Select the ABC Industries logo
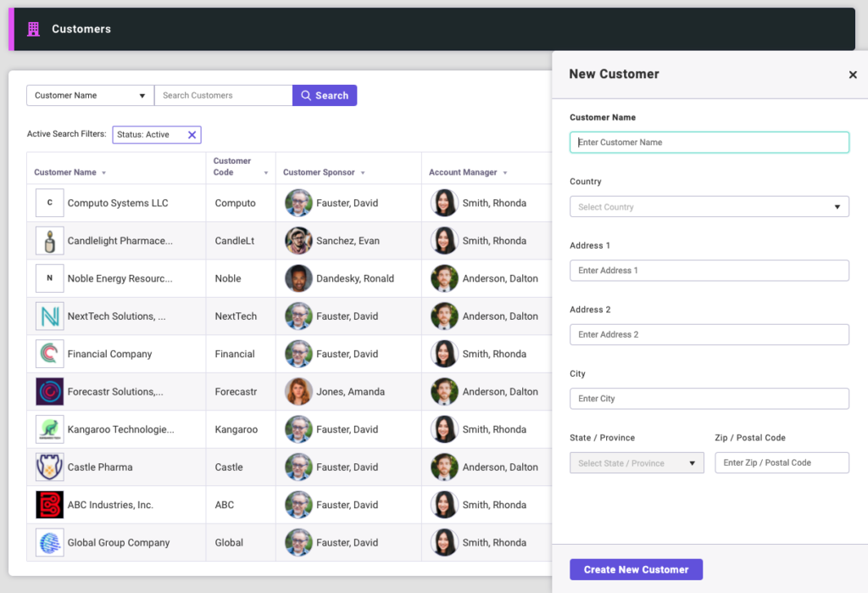 tap(49, 504)
